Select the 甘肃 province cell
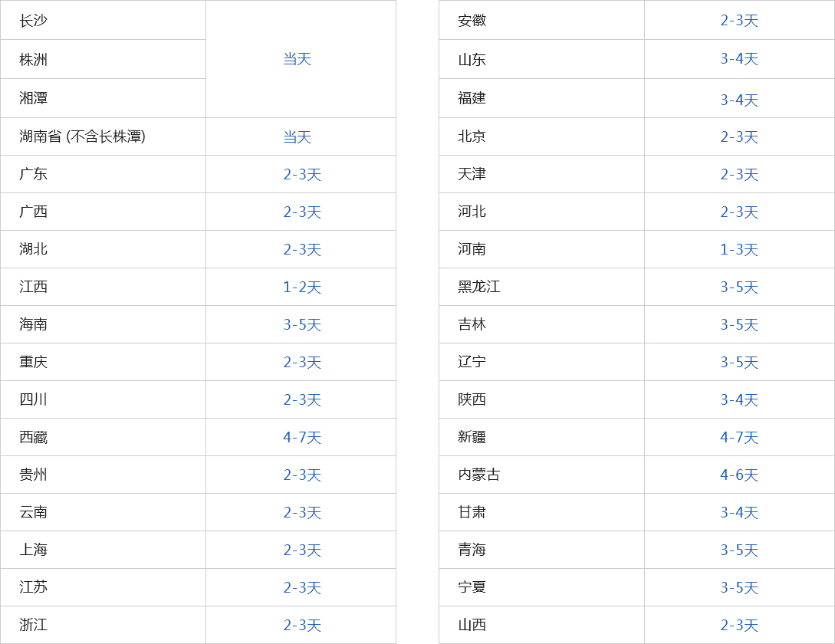This screenshot has width=835, height=644. click(472, 512)
